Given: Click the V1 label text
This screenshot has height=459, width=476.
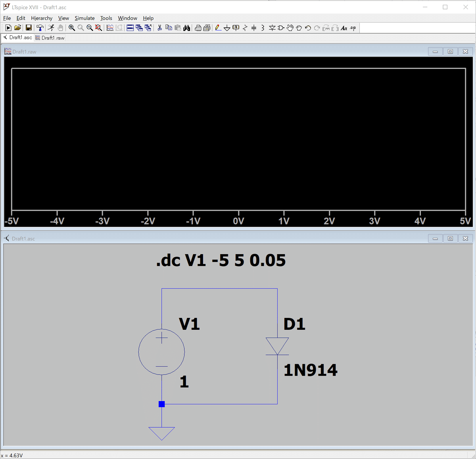Looking at the screenshot, I should 189,324.
